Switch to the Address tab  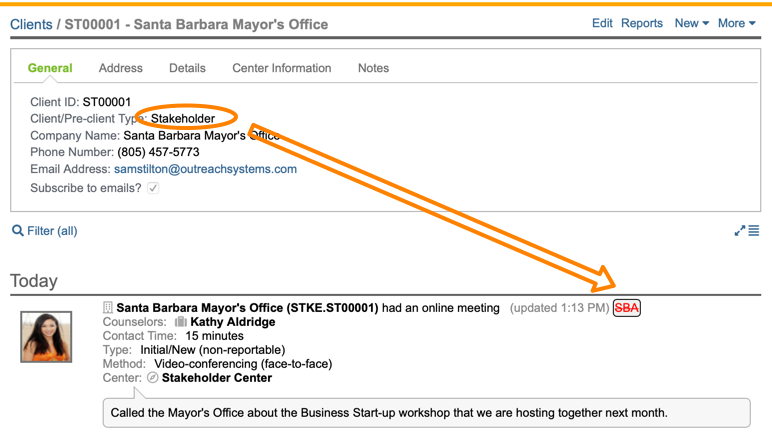[121, 68]
